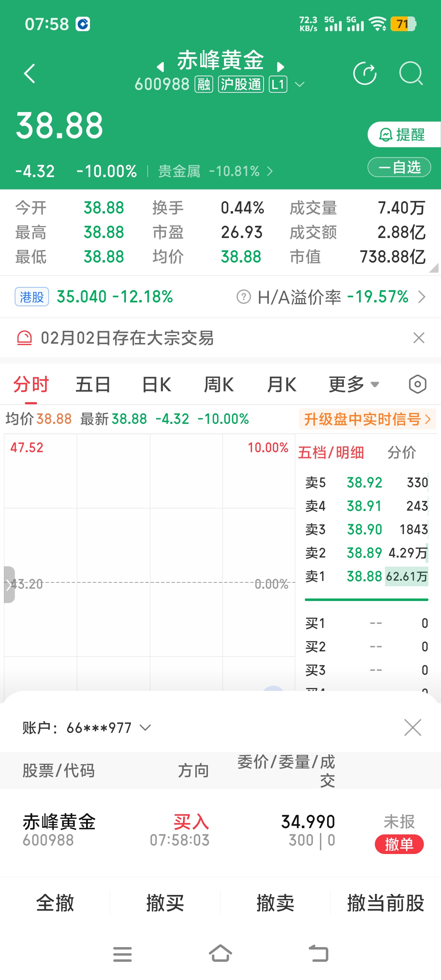
Task: Tap the H/A溢价率 help question icon
Action: point(244,297)
